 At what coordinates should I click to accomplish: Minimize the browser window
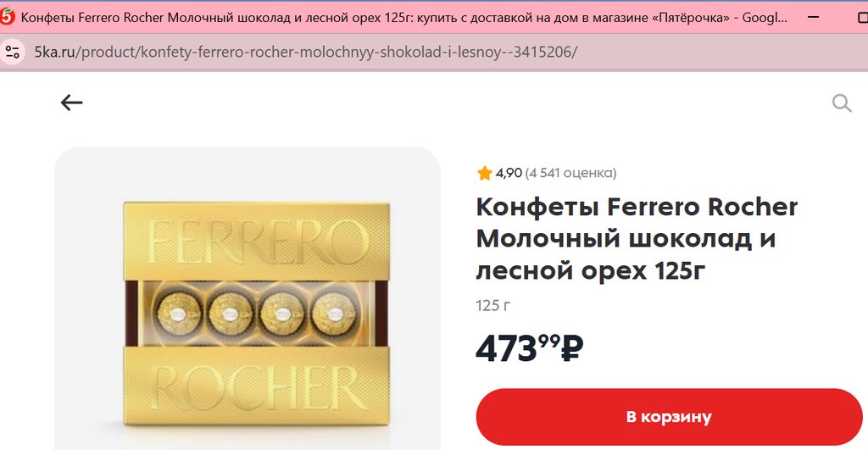(813, 17)
